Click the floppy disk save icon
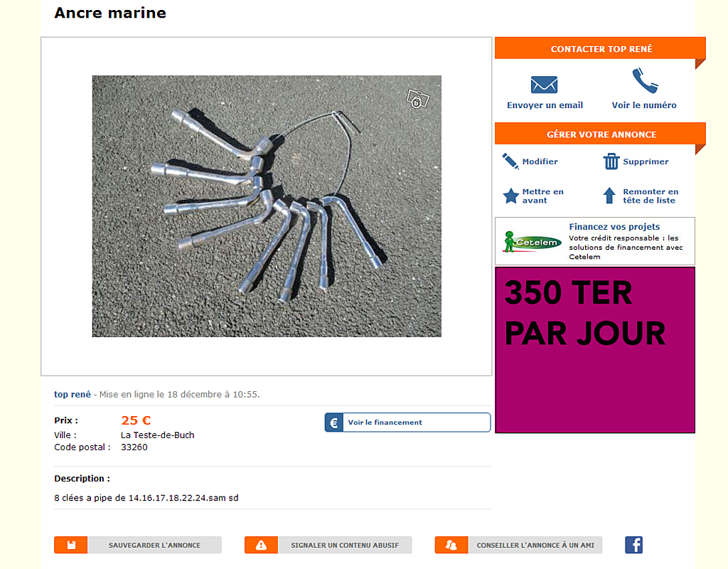 pyautogui.click(x=71, y=545)
